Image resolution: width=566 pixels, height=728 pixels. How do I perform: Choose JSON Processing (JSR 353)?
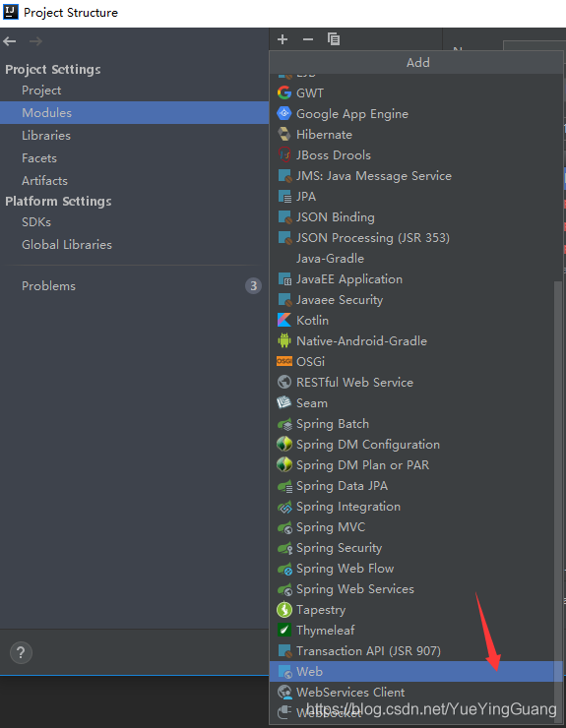point(415,237)
